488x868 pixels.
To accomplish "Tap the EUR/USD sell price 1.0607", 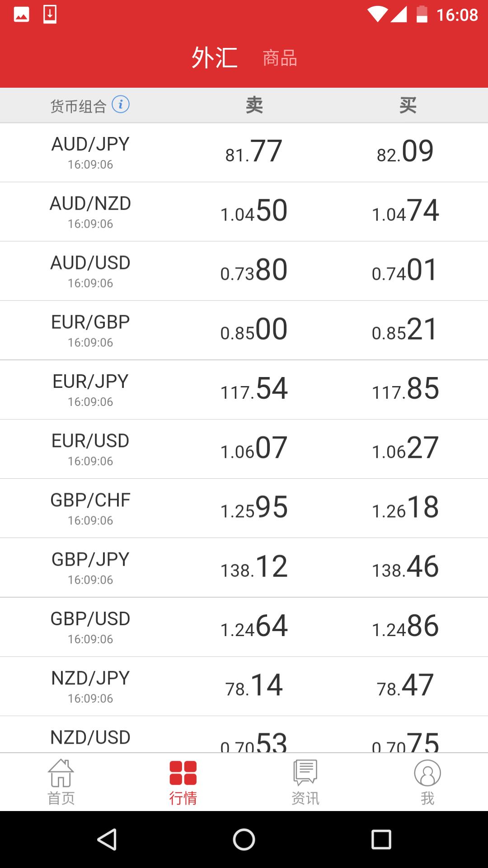I will coord(254,448).
